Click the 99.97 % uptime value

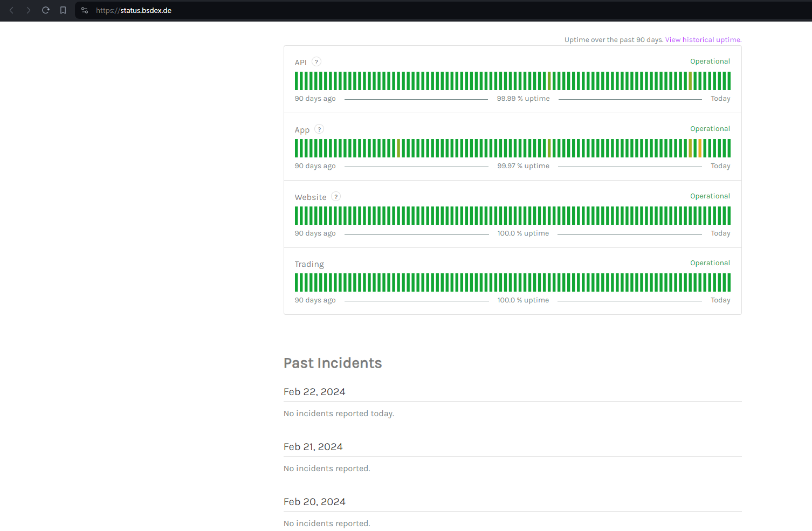tap(523, 166)
